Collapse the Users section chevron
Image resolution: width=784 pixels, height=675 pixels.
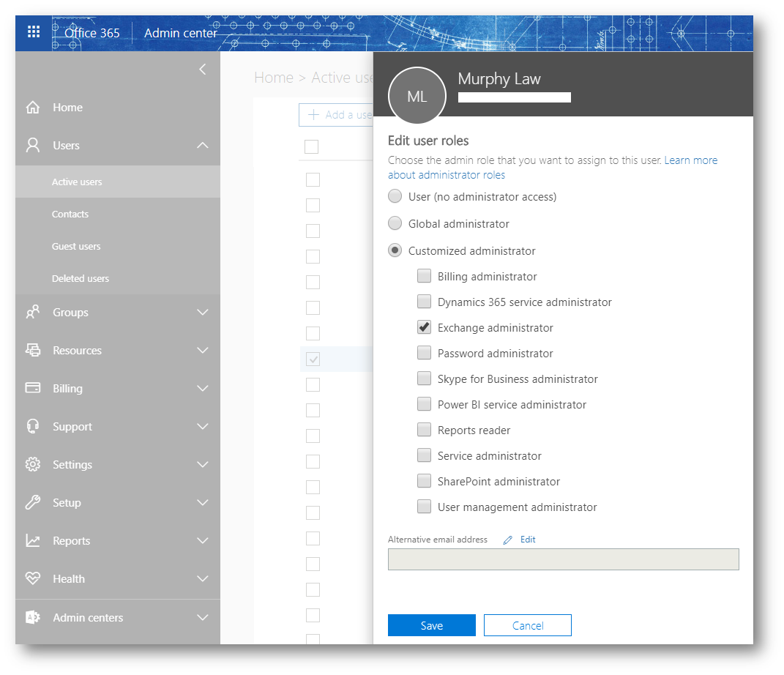click(x=203, y=146)
